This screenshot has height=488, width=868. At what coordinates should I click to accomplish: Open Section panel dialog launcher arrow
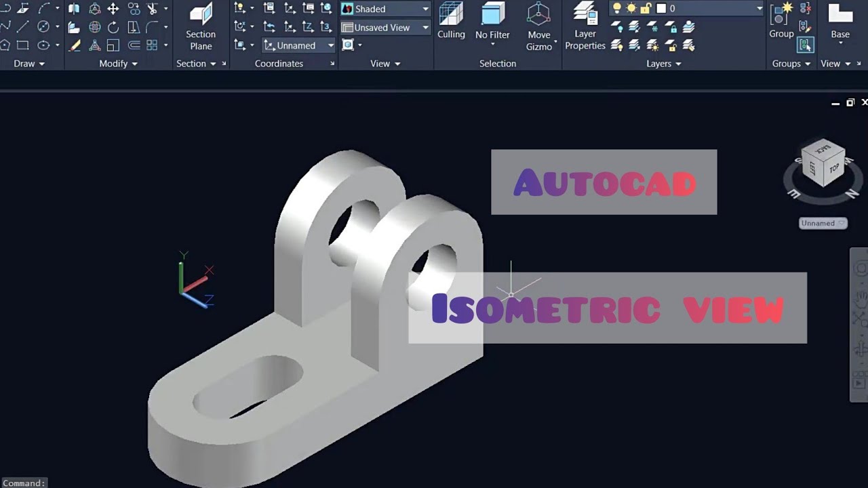[224, 64]
